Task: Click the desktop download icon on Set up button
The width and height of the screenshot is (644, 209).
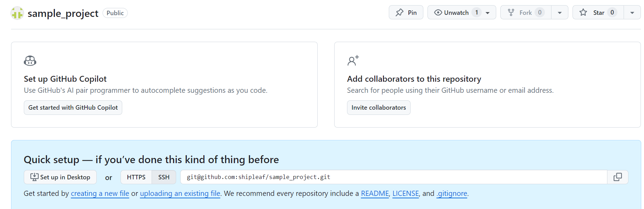Action: 34,177
